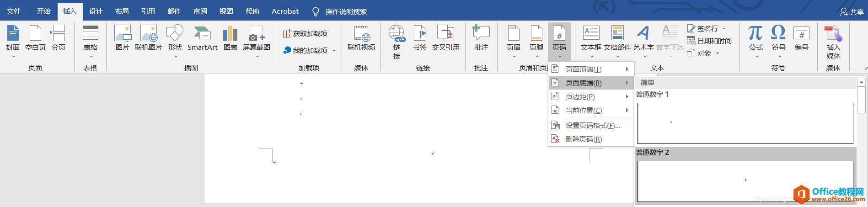Select Bottom of Page (页面底端) menu item

pos(591,83)
